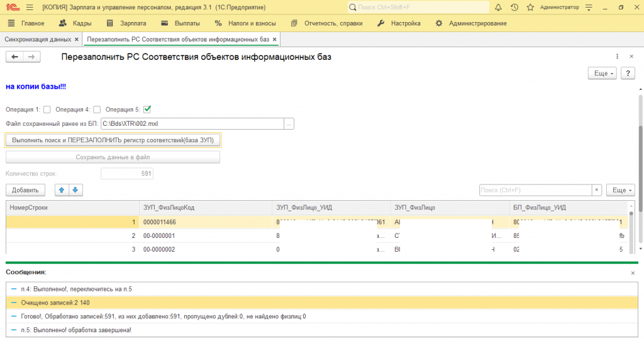The image size is (644, 343).
Task: Select message Готово!, Обработано записей:591
Action: point(322,317)
